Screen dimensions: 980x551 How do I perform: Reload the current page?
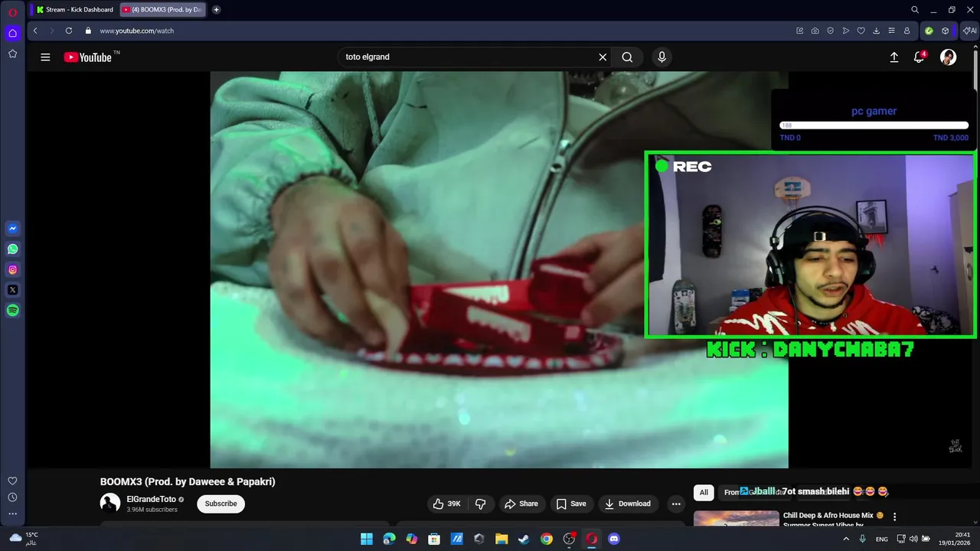69,31
